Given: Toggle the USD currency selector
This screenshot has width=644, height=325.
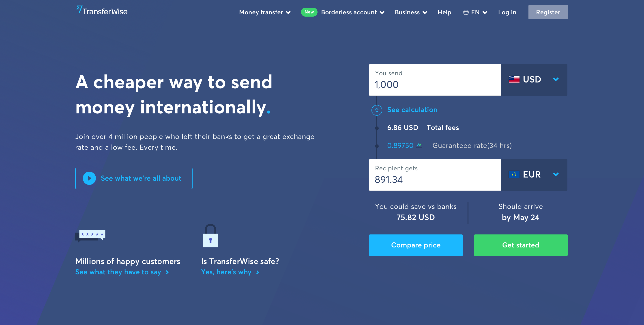Looking at the screenshot, I should pyautogui.click(x=534, y=80).
